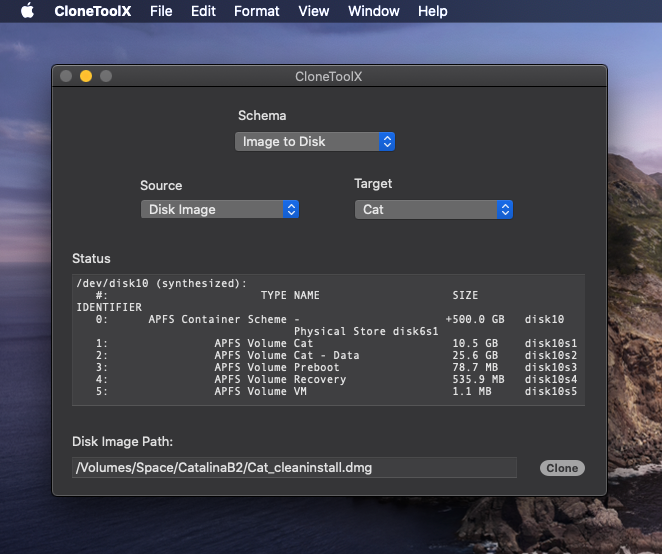
Task: Select the Recovery volume row
Action: 336,379
